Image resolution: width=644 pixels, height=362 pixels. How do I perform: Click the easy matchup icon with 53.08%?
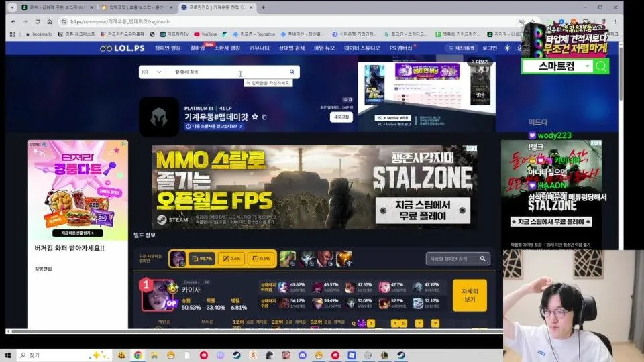[350, 303]
